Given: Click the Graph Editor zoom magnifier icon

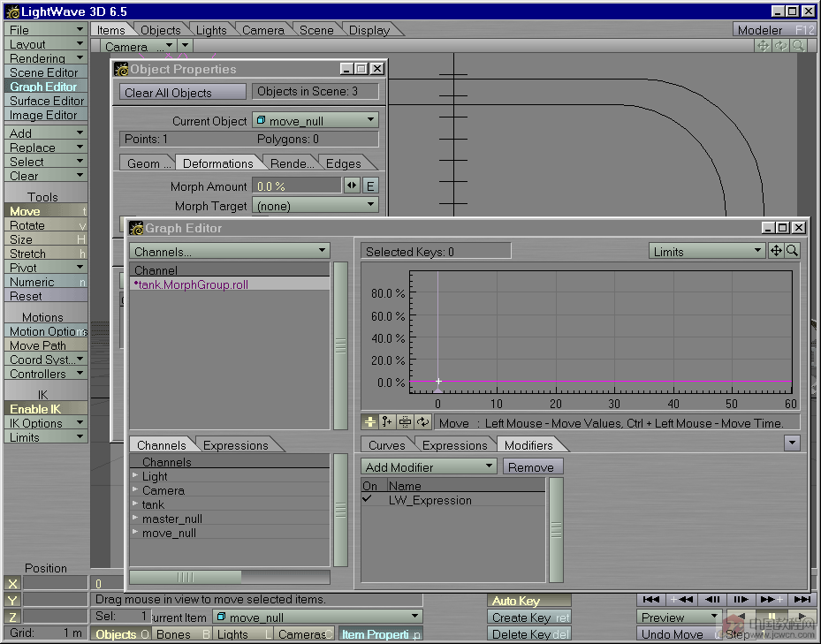Looking at the screenshot, I should (x=792, y=251).
